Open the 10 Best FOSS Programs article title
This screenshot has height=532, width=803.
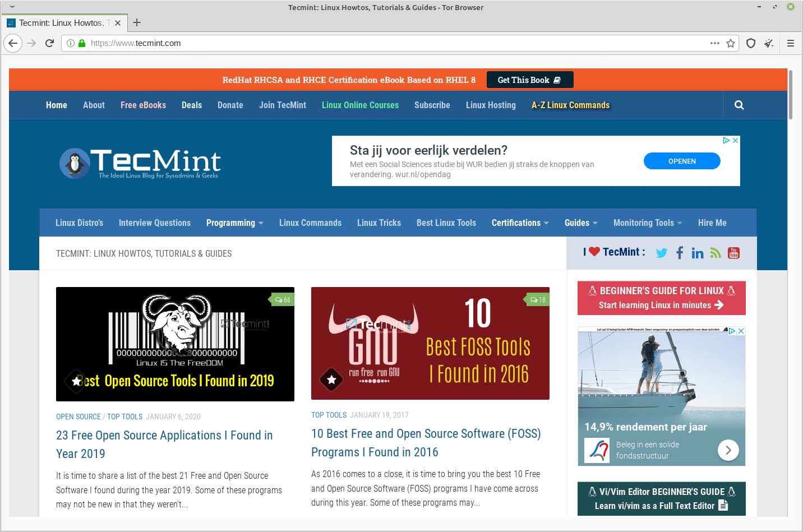[x=426, y=443]
